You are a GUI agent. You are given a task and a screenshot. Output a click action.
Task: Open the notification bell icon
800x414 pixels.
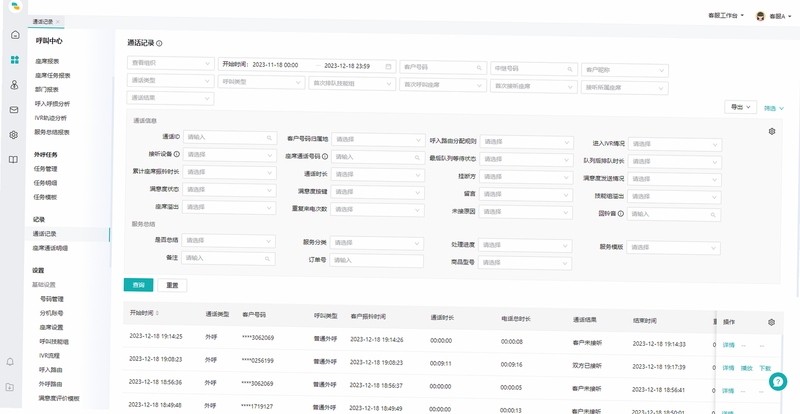point(10,362)
